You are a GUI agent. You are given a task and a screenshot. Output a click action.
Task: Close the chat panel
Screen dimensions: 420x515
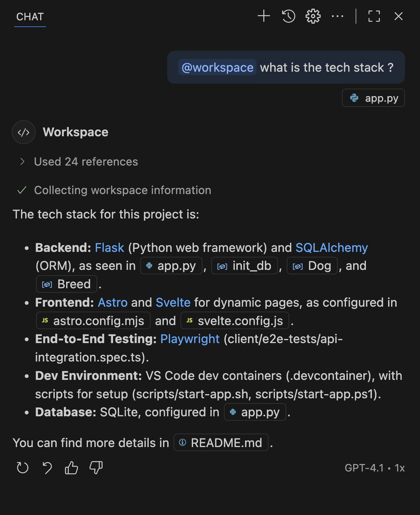pos(399,16)
